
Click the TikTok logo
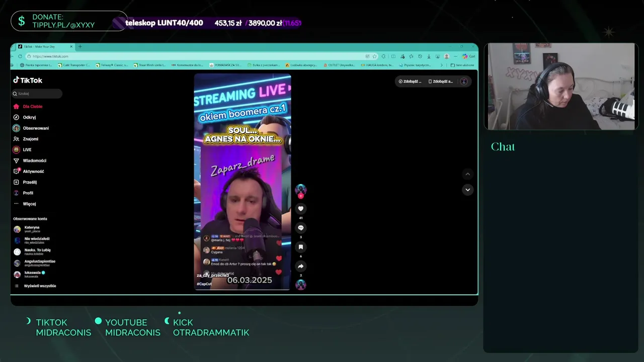point(28,80)
